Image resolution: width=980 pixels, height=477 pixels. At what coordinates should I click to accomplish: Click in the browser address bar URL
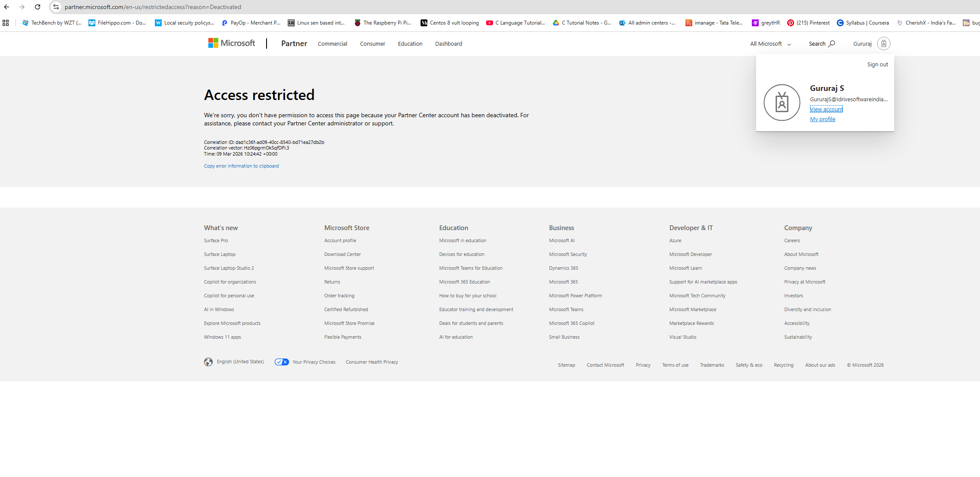pyautogui.click(x=153, y=7)
